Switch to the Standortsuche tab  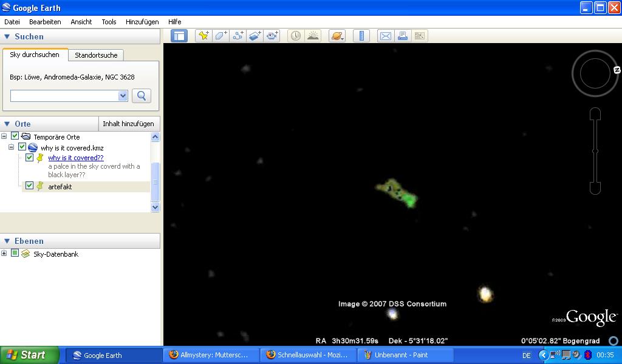click(96, 55)
